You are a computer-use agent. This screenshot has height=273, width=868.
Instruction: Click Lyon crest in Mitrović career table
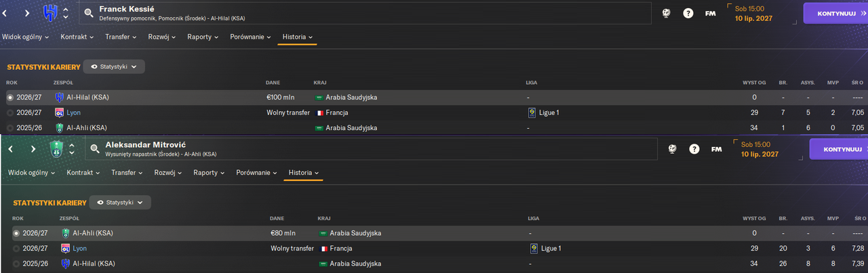click(x=66, y=248)
